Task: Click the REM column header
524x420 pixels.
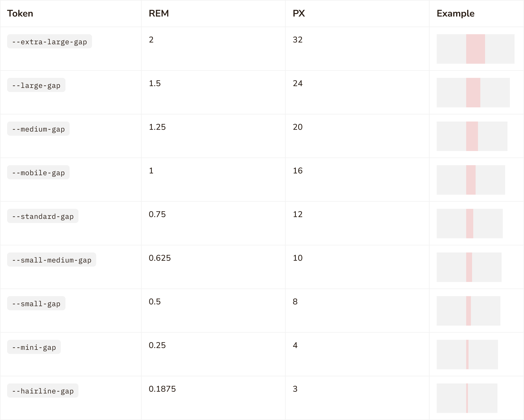Action: 159,13
